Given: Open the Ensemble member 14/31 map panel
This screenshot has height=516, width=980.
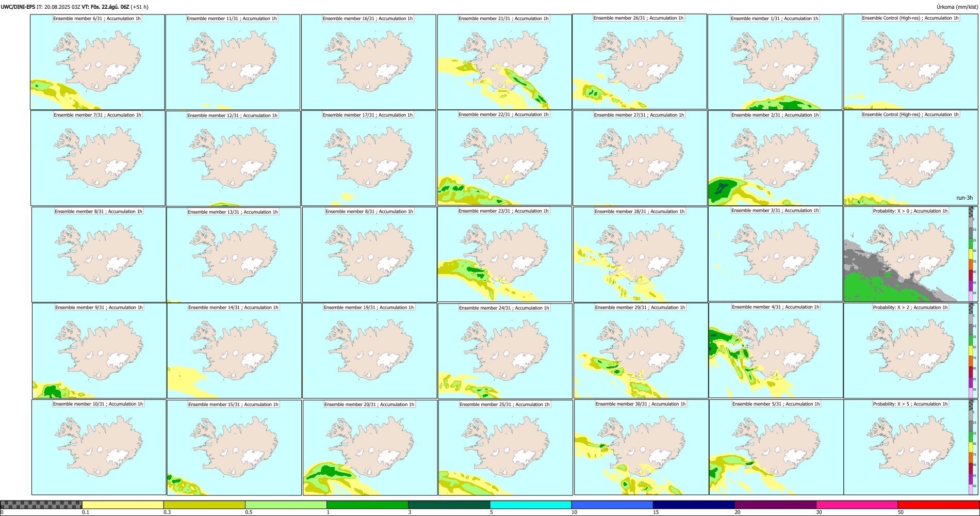Looking at the screenshot, I should (234, 350).
